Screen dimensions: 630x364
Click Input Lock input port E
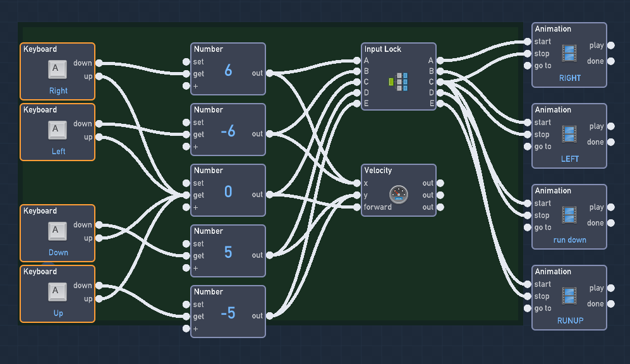point(357,104)
